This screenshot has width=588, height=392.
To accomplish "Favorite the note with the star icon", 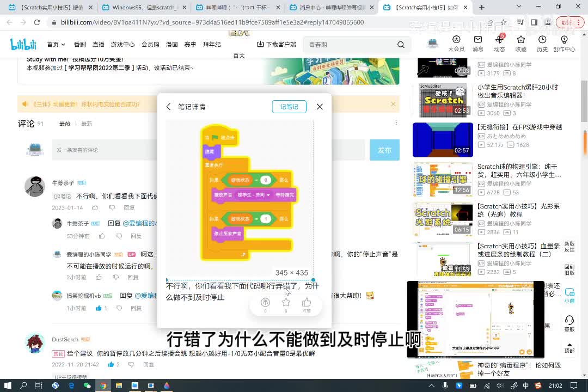I will click(286, 302).
